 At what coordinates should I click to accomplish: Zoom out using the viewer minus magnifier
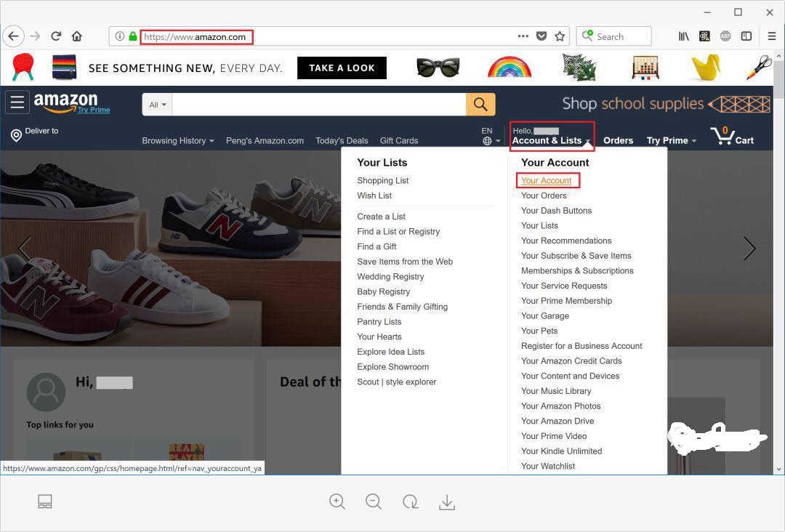[374, 501]
